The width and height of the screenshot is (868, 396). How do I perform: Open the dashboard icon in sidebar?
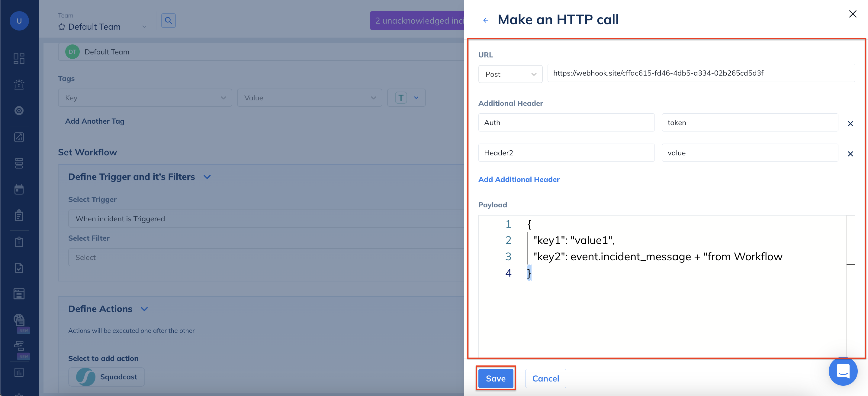tap(19, 58)
